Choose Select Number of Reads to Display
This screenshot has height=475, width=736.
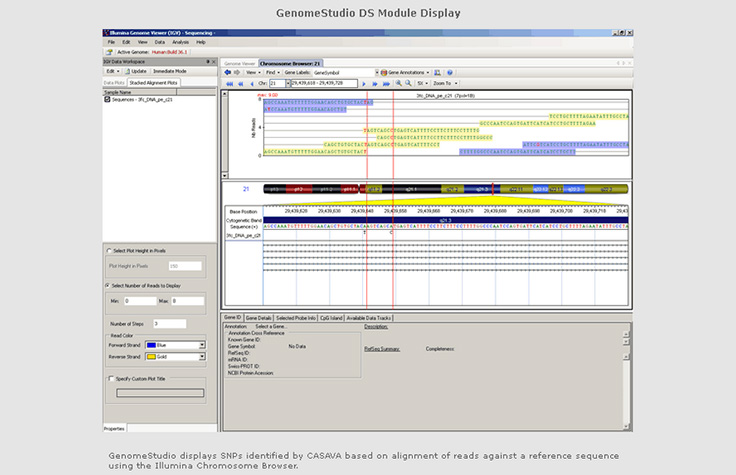pyautogui.click(x=109, y=285)
